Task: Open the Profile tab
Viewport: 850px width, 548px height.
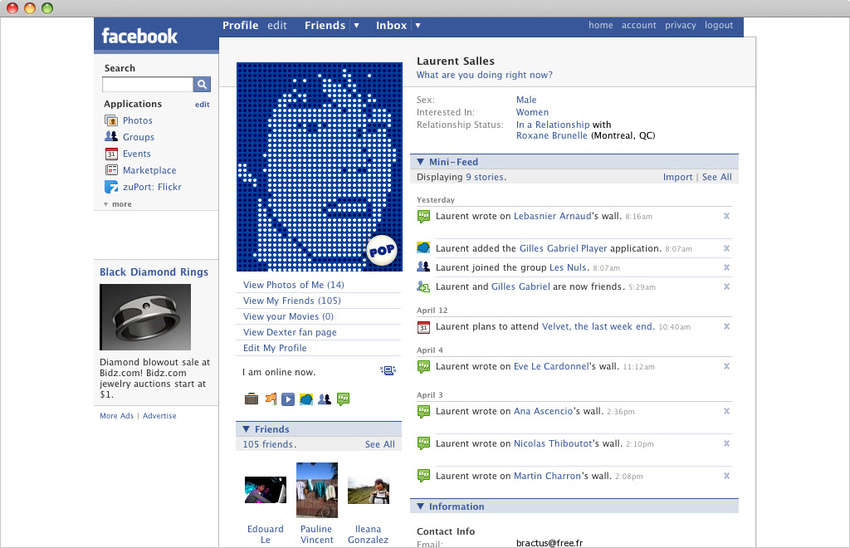Action: tap(240, 25)
